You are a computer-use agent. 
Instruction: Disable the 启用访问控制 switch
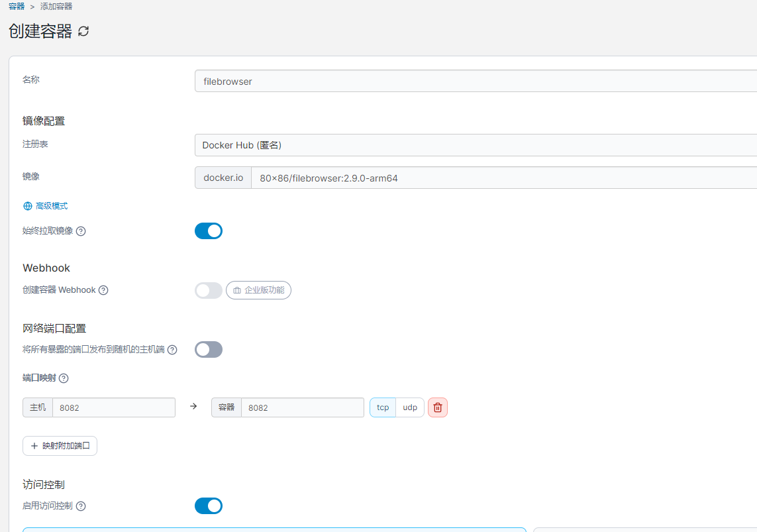click(x=209, y=506)
